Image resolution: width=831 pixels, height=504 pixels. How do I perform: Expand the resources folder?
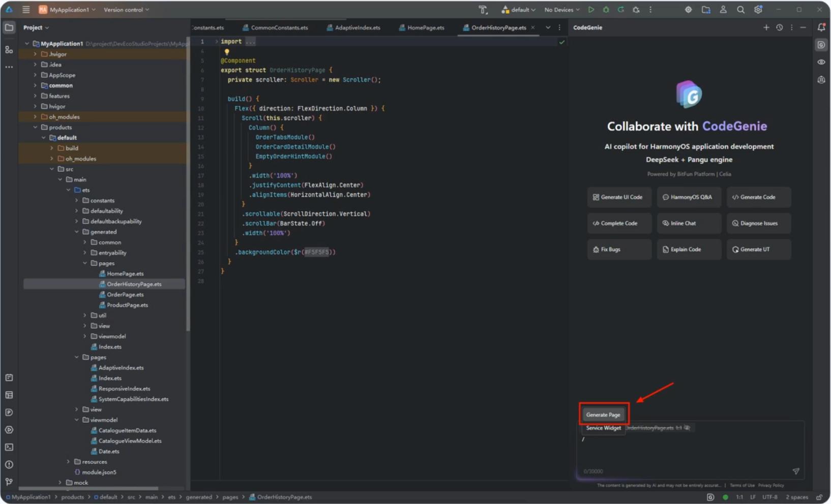68,462
